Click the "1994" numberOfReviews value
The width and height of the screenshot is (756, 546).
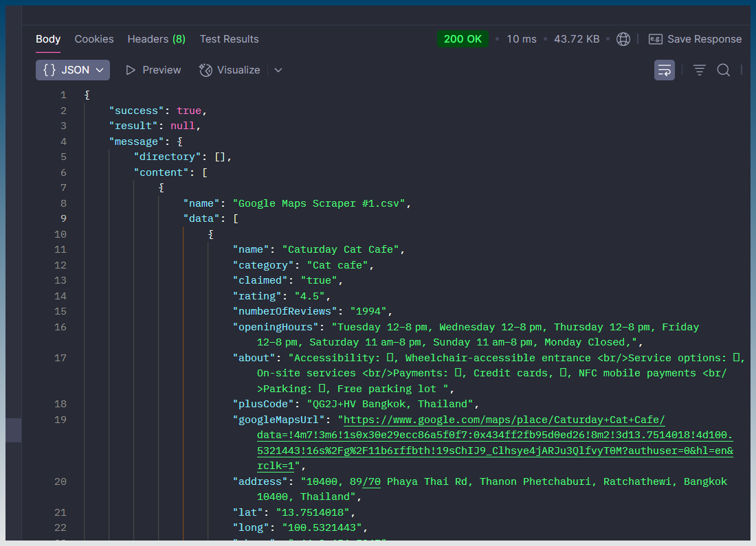click(368, 311)
